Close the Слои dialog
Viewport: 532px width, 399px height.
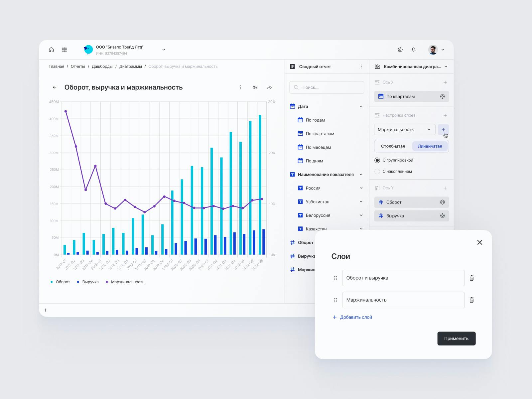coord(480,242)
